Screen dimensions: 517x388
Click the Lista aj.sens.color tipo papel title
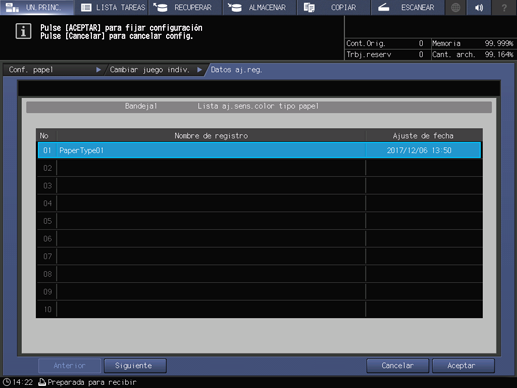pyautogui.click(x=258, y=106)
